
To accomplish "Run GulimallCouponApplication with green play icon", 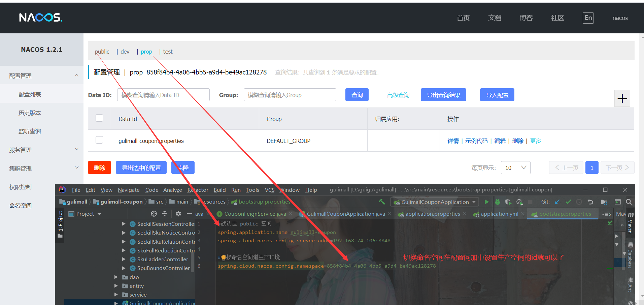I will pyautogui.click(x=486, y=202).
